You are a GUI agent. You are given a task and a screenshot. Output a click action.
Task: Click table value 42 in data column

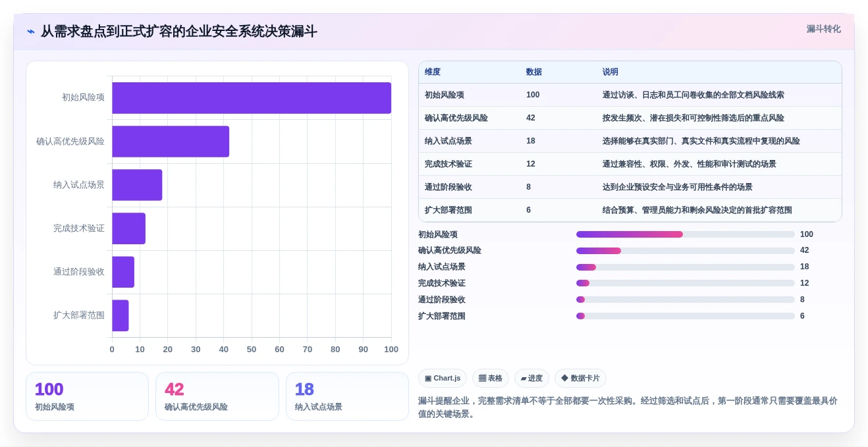[x=531, y=118]
